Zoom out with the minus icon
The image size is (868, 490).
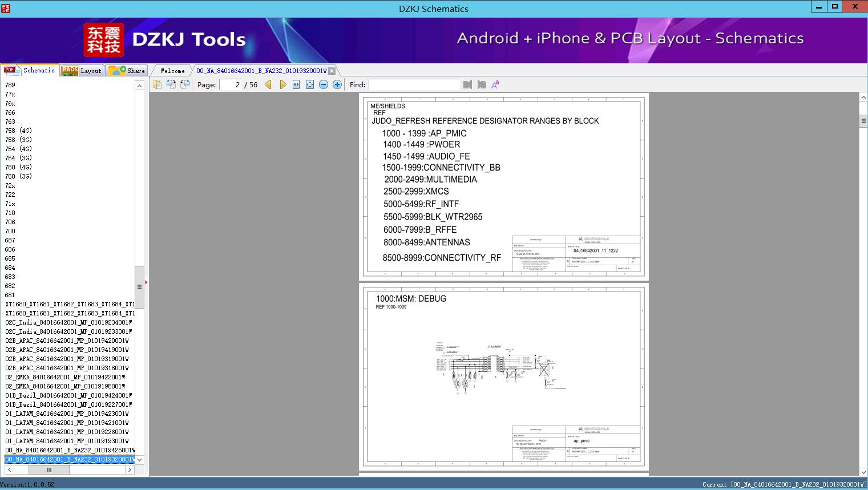[324, 84]
